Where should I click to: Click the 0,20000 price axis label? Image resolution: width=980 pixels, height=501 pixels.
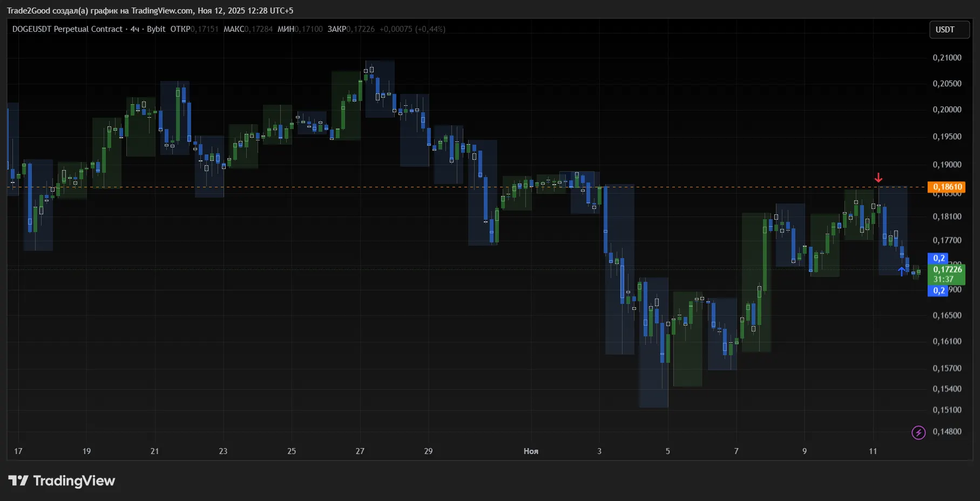click(x=947, y=110)
